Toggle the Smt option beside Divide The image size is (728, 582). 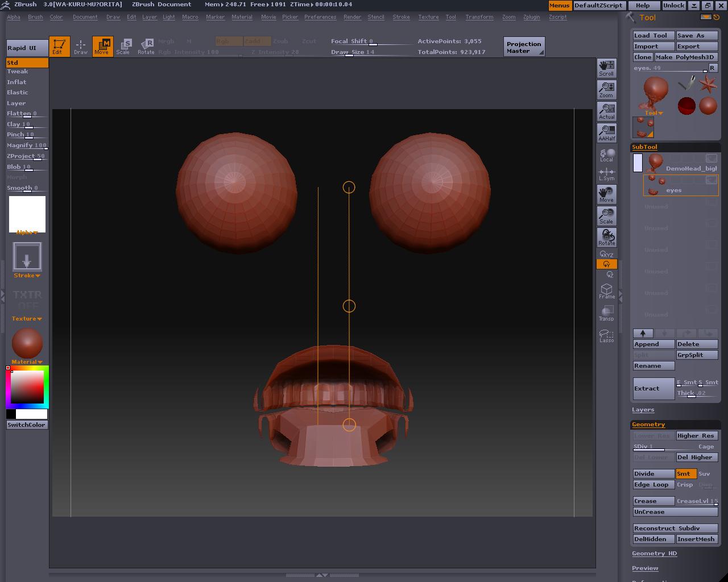coord(685,473)
